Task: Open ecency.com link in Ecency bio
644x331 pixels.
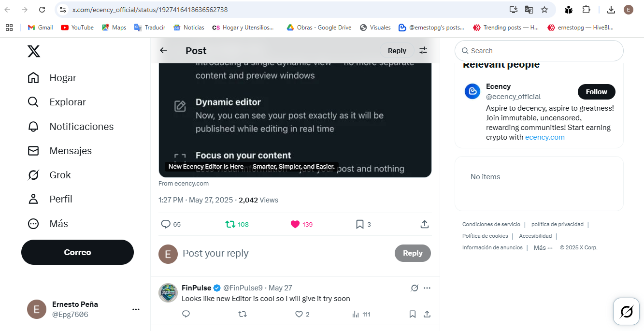Action: (545, 137)
